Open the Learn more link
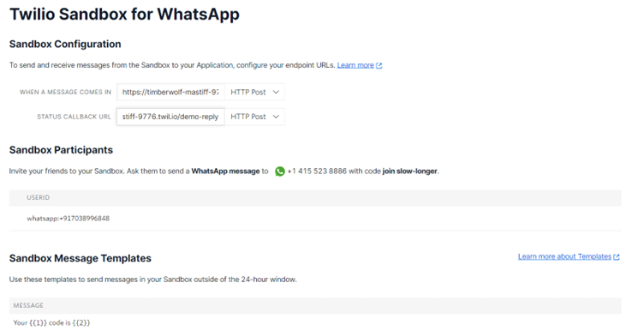 coord(355,65)
